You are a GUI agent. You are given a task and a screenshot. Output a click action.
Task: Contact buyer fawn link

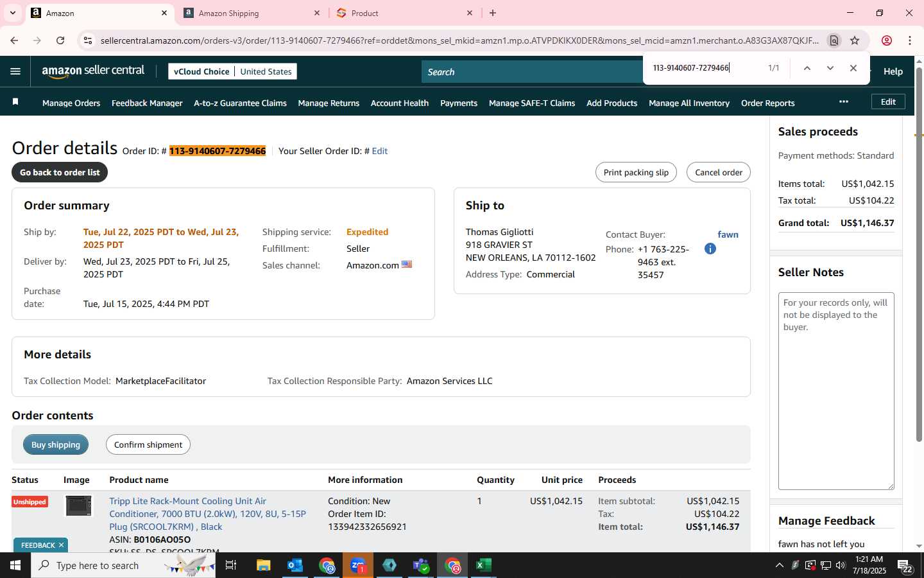(728, 234)
